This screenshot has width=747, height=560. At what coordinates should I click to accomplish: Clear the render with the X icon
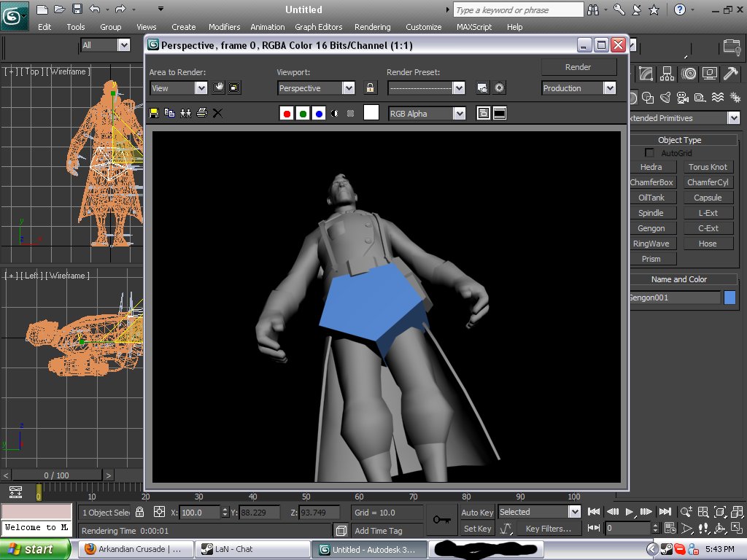[x=217, y=113]
